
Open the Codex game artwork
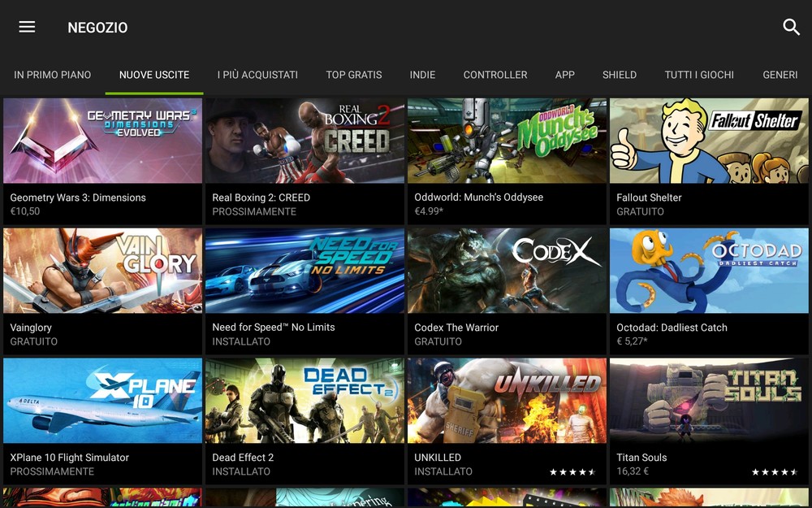pos(507,271)
